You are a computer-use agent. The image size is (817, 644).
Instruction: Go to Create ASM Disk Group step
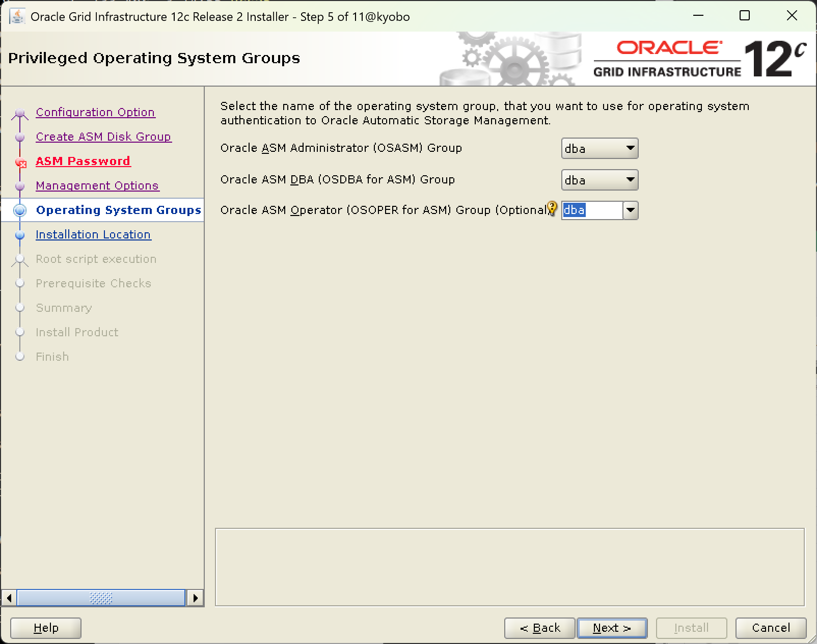[x=103, y=137]
